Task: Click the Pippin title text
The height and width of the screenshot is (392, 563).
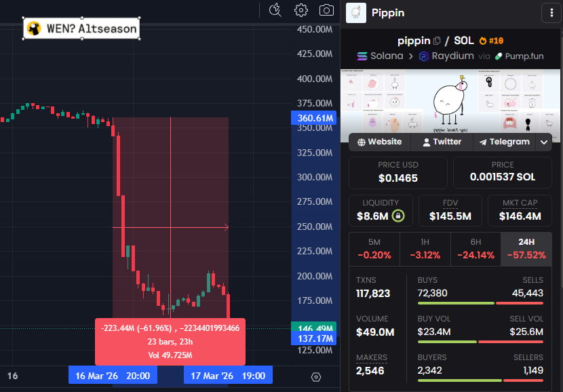Action: coord(388,13)
